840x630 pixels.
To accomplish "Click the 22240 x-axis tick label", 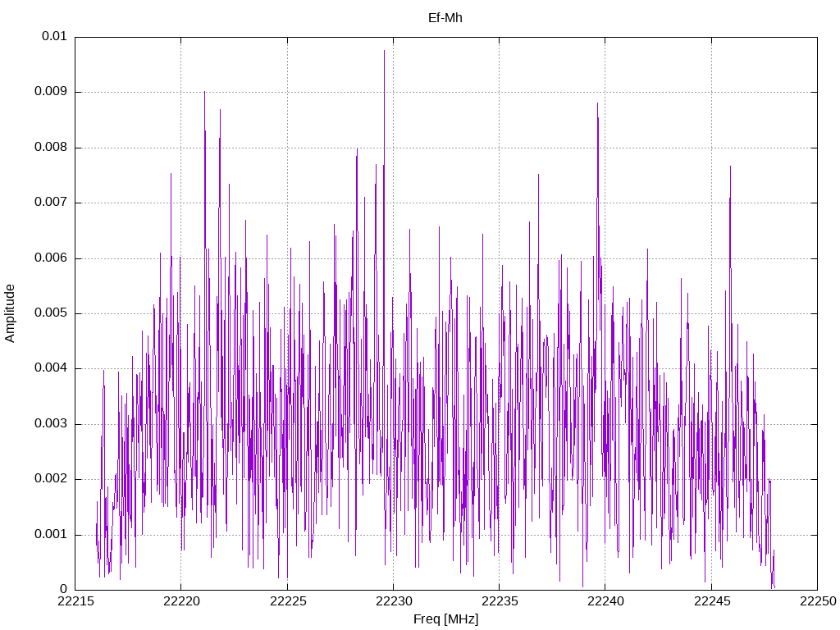I will [x=606, y=601].
